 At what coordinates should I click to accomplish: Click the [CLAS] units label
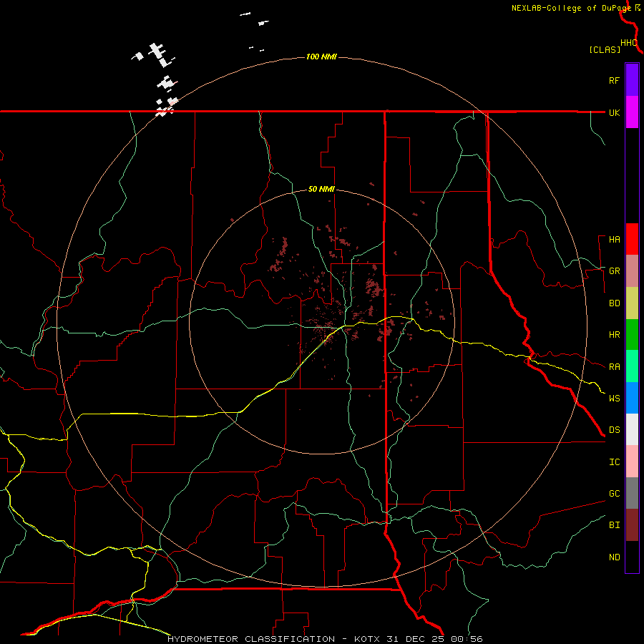[604, 49]
